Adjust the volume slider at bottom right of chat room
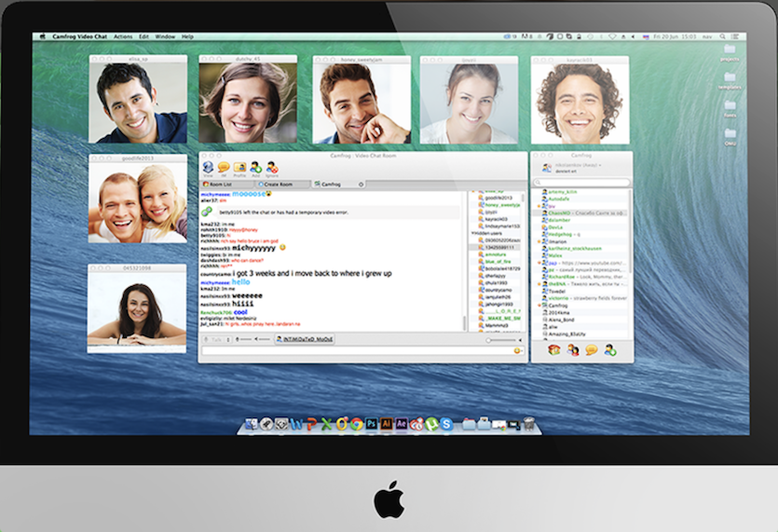The height and width of the screenshot is (532, 778). tap(502, 340)
